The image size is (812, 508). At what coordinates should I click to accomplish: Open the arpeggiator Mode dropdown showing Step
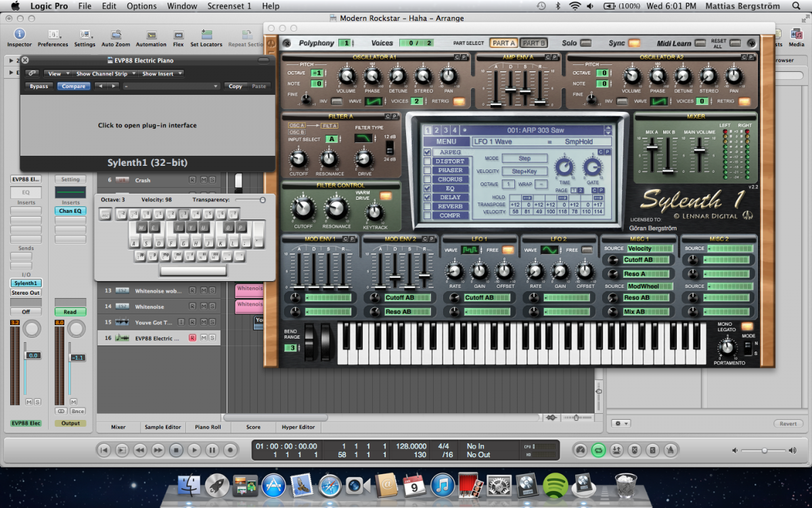pos(524,158)
